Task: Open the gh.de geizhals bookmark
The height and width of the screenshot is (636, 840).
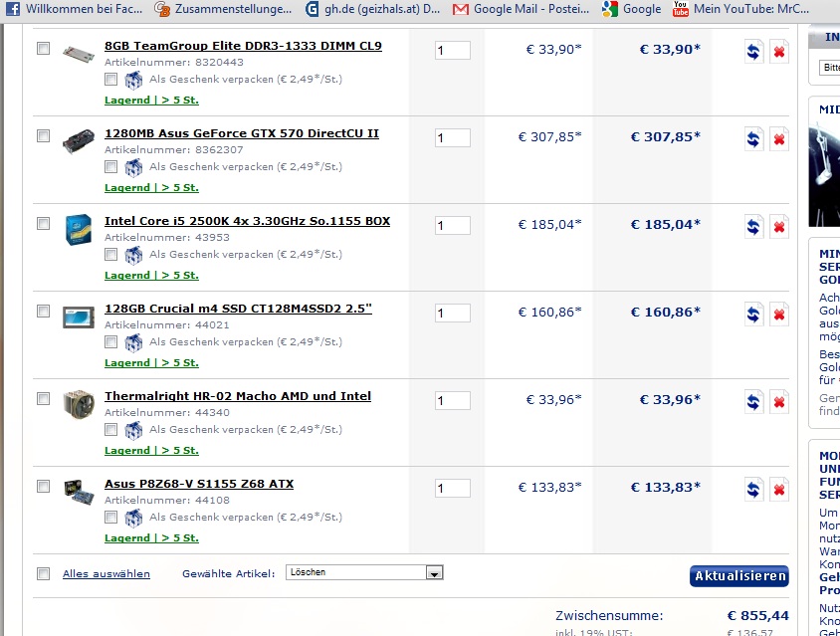Action: 372,9
